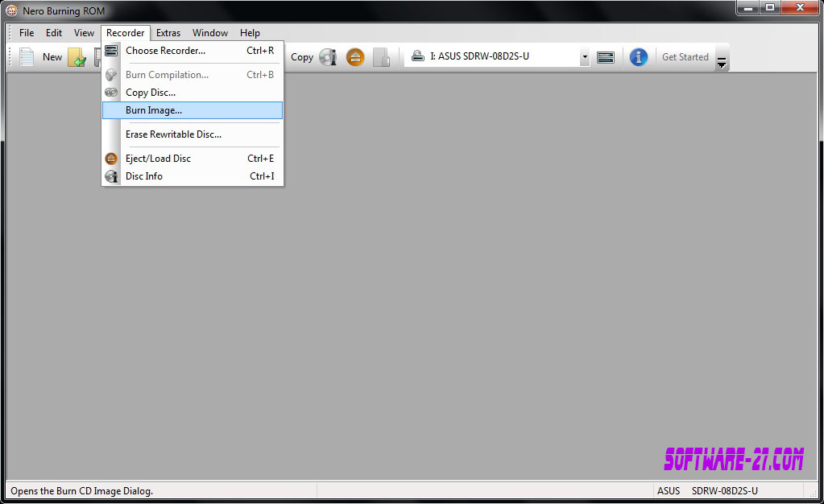Click the Choose Recorder menu icon
Image resolution: width=824 pixels, height=504 pixels.
tap(111, 51)
